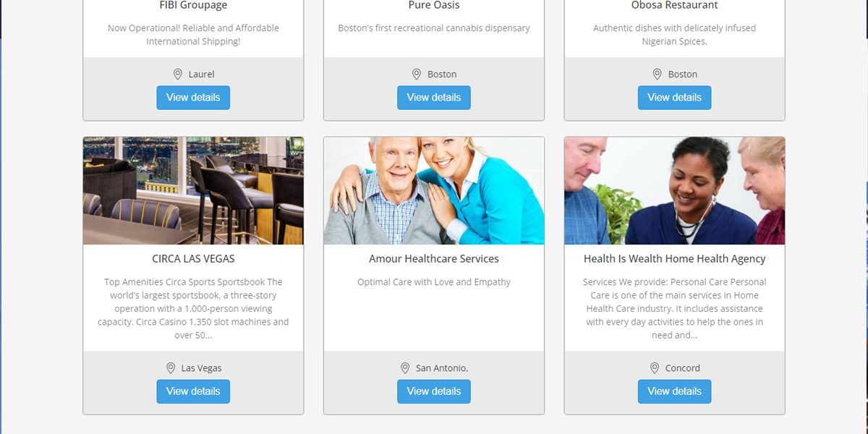Click the pin icon in Pure Oasis card
Image resolution: width=868 pixels, height=434 pixels.
[417, 75]
